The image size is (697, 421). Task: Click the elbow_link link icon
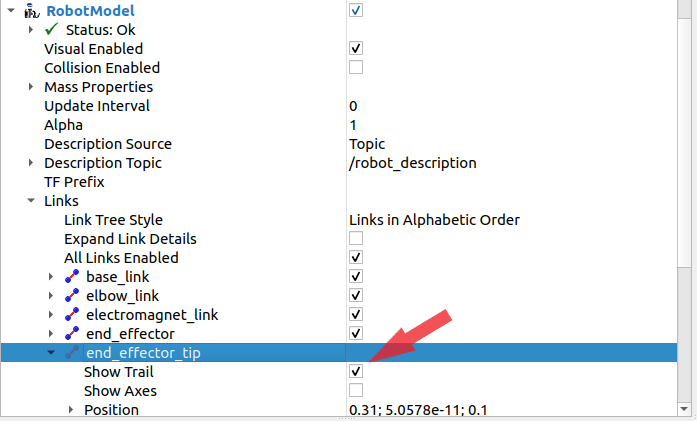tap(72, 296)
